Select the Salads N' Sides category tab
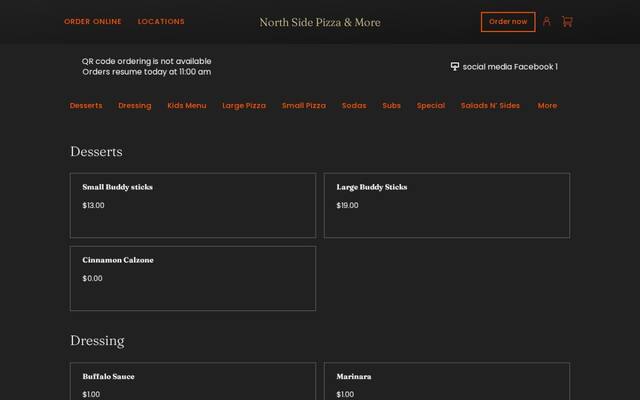Screen dimensions: 640x400 tap(490, 106)
